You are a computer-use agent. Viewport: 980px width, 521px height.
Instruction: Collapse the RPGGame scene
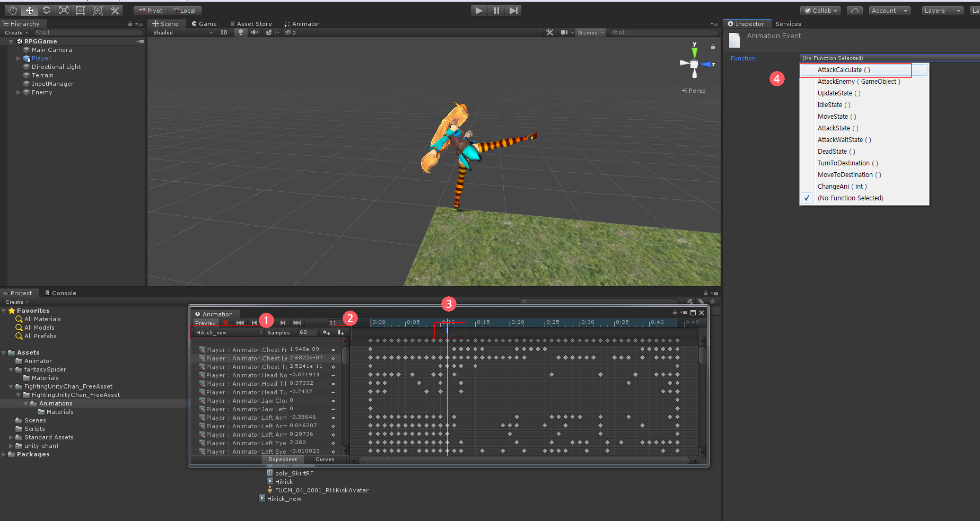point(11,41)
